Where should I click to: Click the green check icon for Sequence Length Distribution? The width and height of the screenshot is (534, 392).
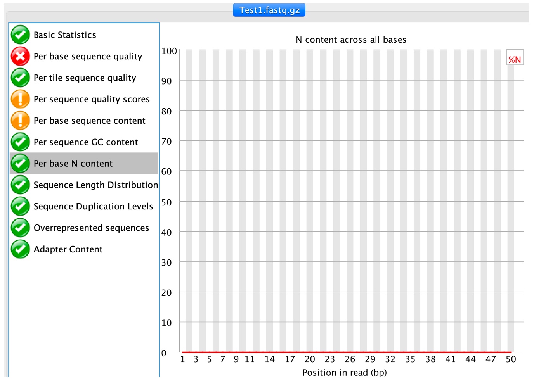click(x=20, y=185)
